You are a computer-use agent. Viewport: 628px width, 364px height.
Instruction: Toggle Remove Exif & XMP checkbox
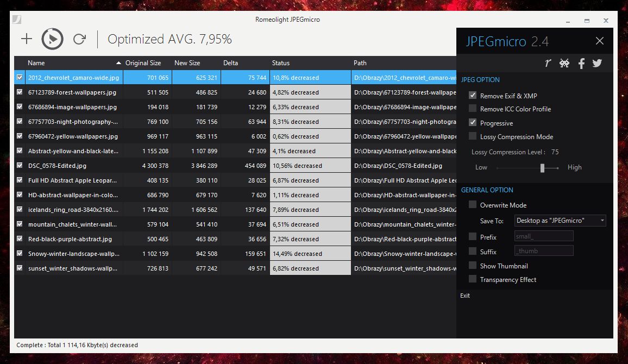coord(473,95)
